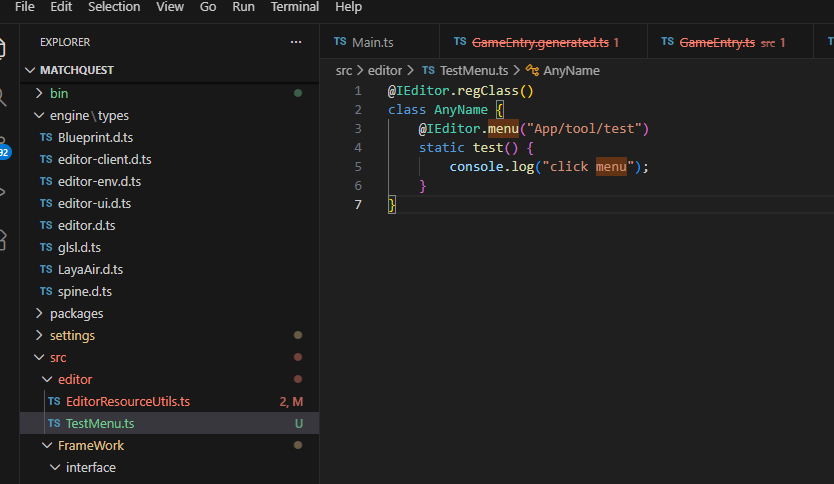The image size is (834, 484).
Task: Switch to the Main.ts tab
Action: [x=372, y=42]
